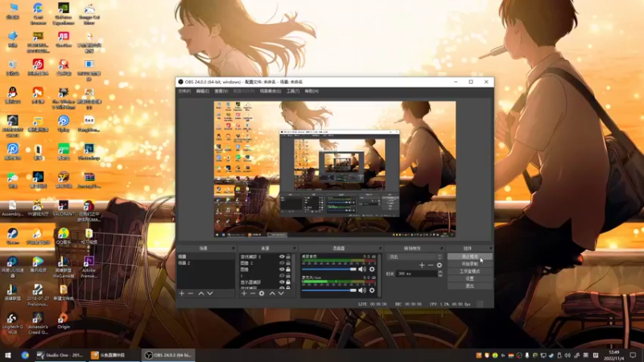Click 退出 to exit OBS
The image size is (644, 362).
(x=469, y=286)
